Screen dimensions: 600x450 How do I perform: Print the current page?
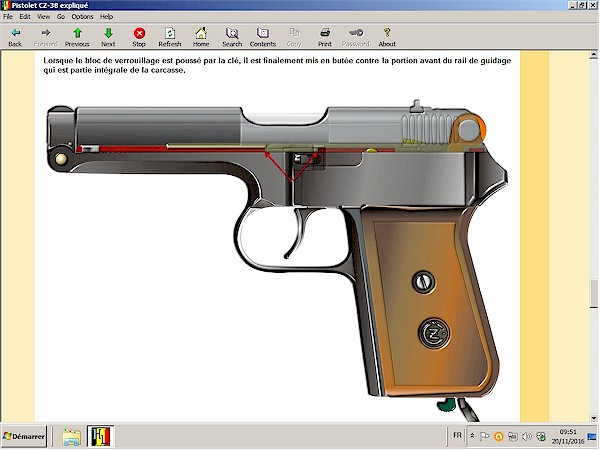coord(325,38)
